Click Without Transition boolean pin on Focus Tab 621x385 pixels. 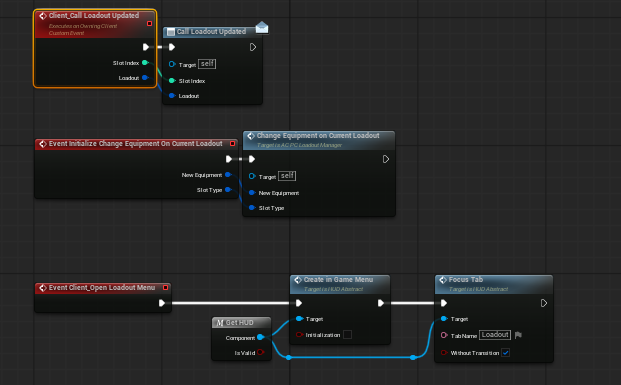pos(444,353)
